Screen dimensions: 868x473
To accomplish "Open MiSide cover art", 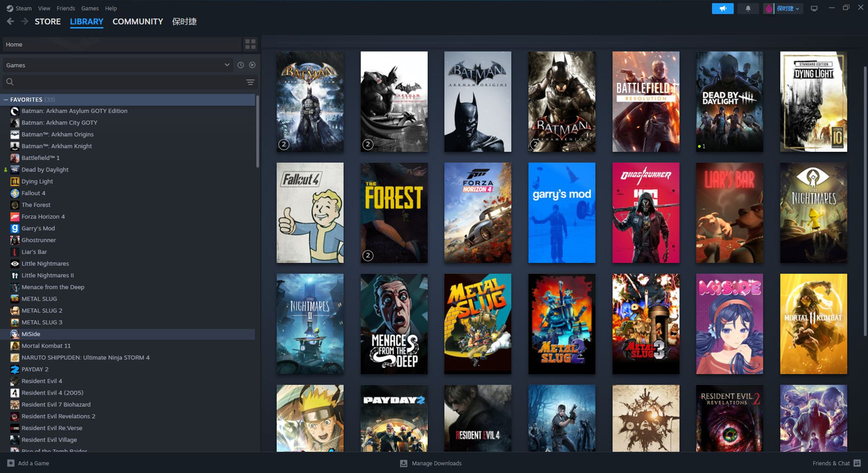I will click(730, 324).
